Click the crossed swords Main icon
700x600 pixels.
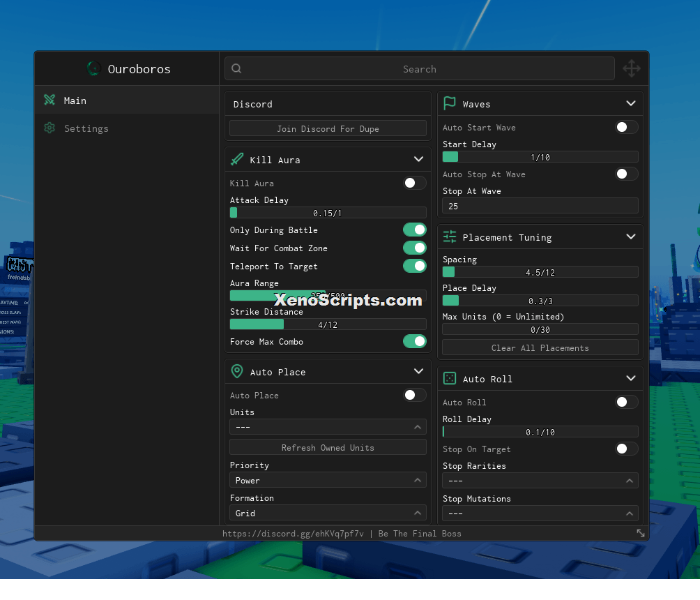coord(50,100)
